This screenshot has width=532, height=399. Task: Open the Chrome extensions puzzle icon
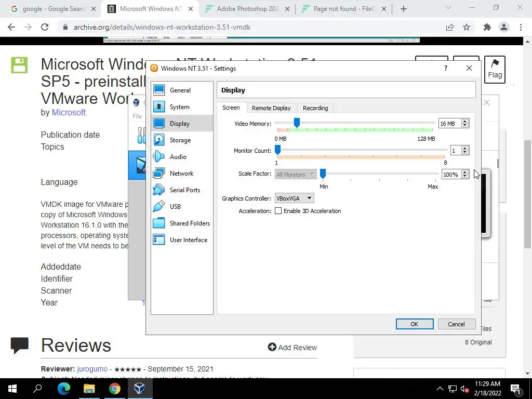coord(487,27)
